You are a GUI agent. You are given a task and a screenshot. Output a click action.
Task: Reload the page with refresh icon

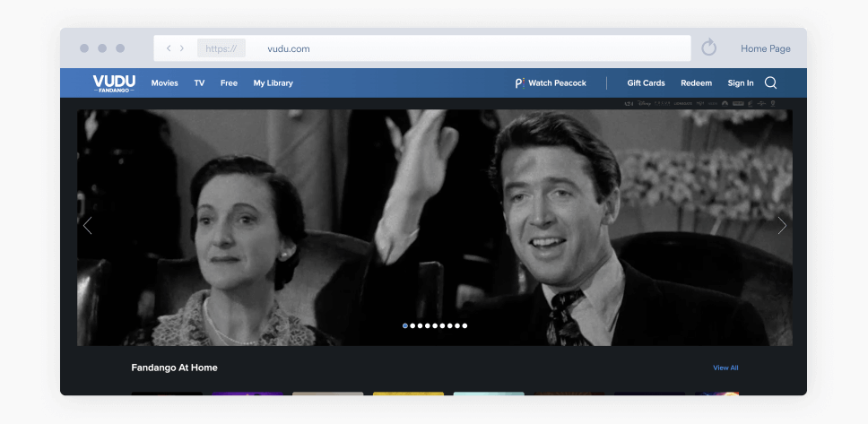click(x=708, y=48)
